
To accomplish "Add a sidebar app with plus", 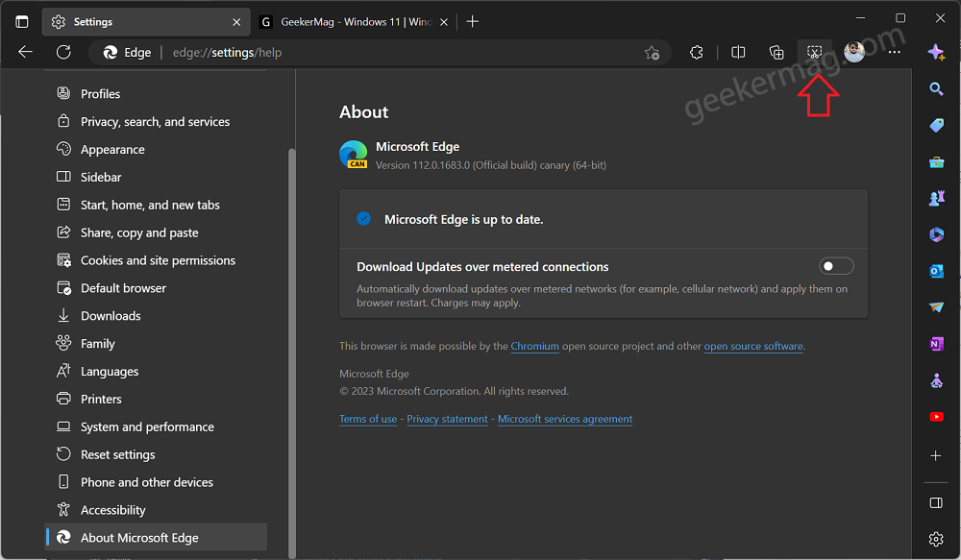I will (936, 456).
